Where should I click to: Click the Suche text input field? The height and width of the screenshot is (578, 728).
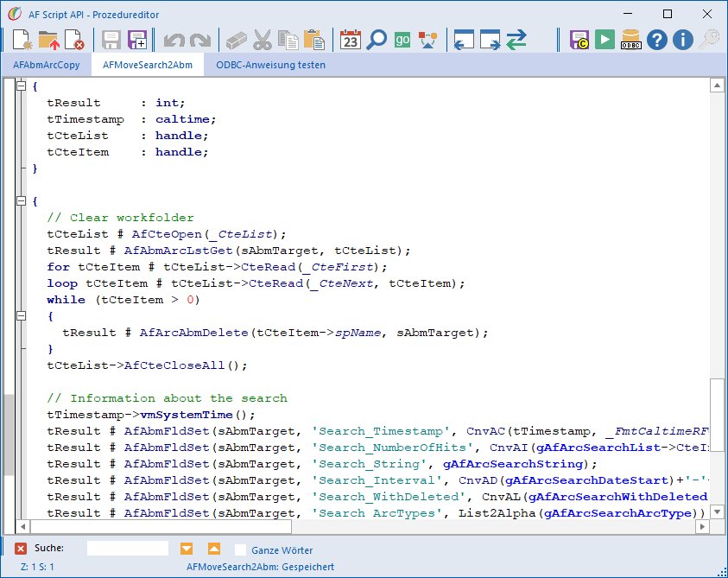(128, 549)
